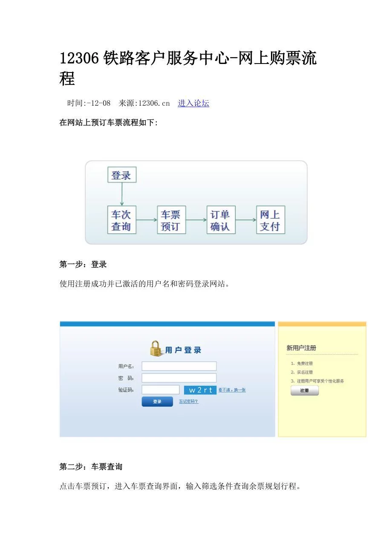Click the 登录 box in flowchart
Screen dimensions: 392x555
122,175
